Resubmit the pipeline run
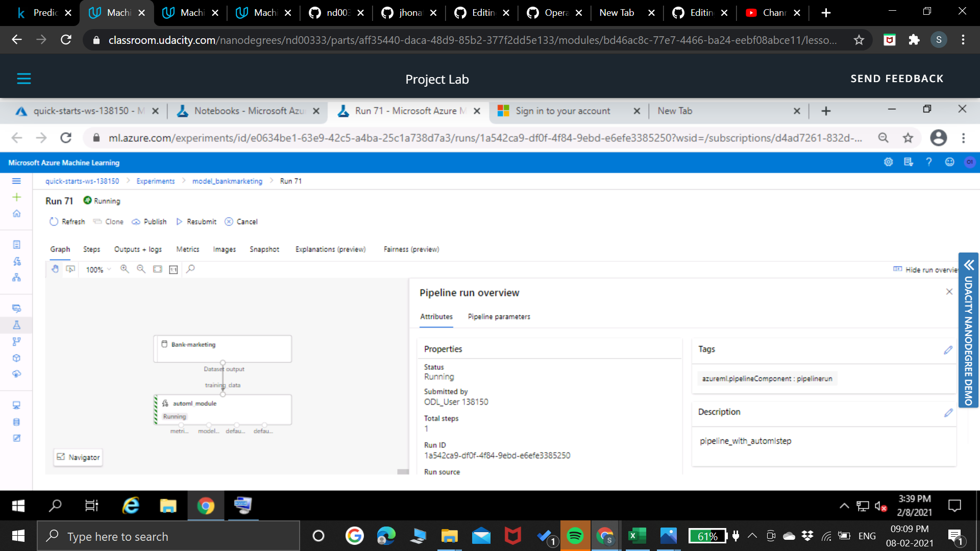The width and height of the screenshot is (980, 551). pos(196,221)
